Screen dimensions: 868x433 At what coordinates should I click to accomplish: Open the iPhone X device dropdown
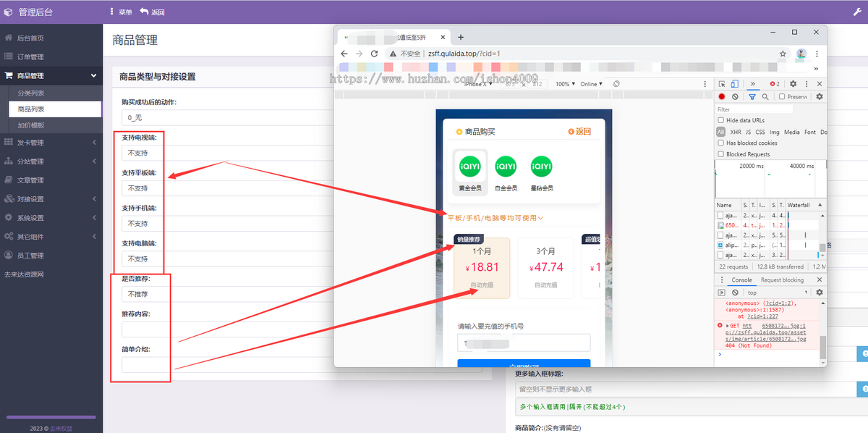(478, 84)
